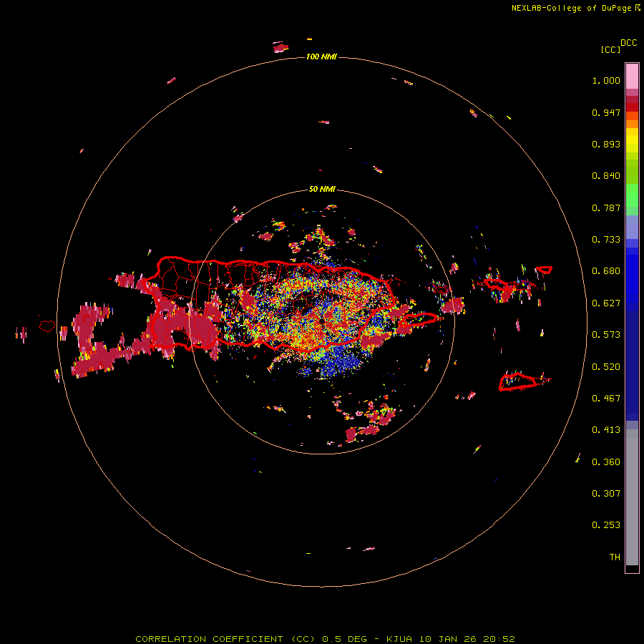Click the 0.627 value on the color scale
This screenshot has width=644, height=644.
pyautogui.click(x=606, y=303)
